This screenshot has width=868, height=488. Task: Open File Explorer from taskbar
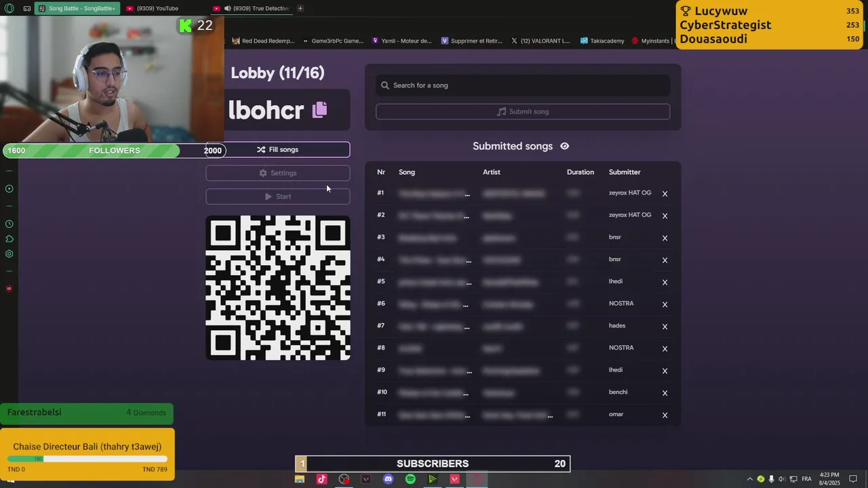[x=299, y=479]
